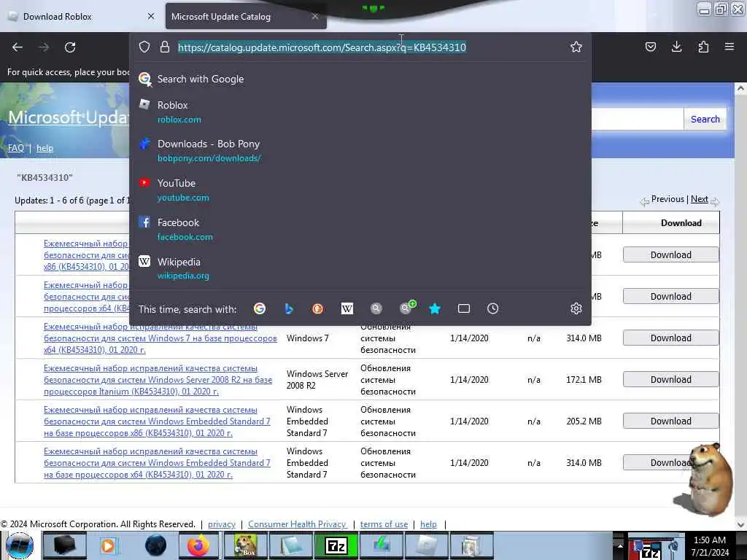Pick the Wikipedia suggestion
The height and width of the screenshot is (560, 747).
click(x=360, y=268)
